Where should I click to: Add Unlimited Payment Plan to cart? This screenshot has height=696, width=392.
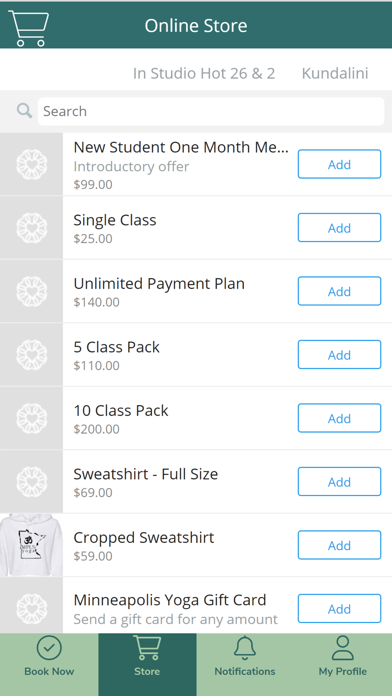[x=339, y=291]
